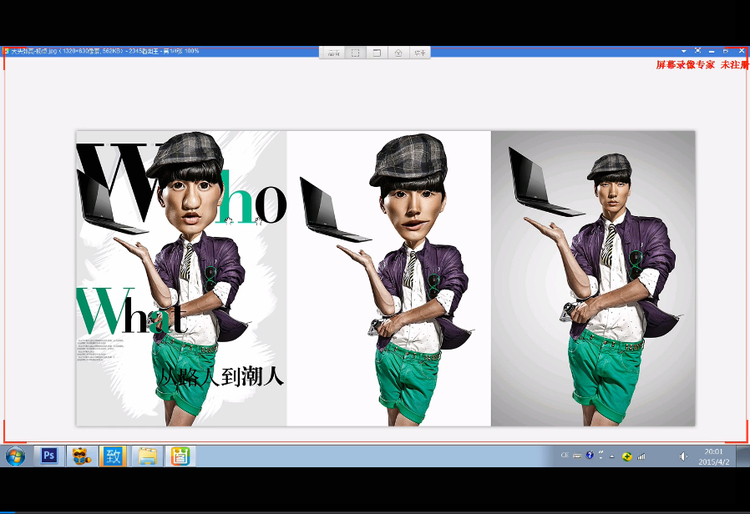This screenshot has height=514, width=750.
Task: Expand hidden system tray icons arrow
Action: tap(612, 456)
